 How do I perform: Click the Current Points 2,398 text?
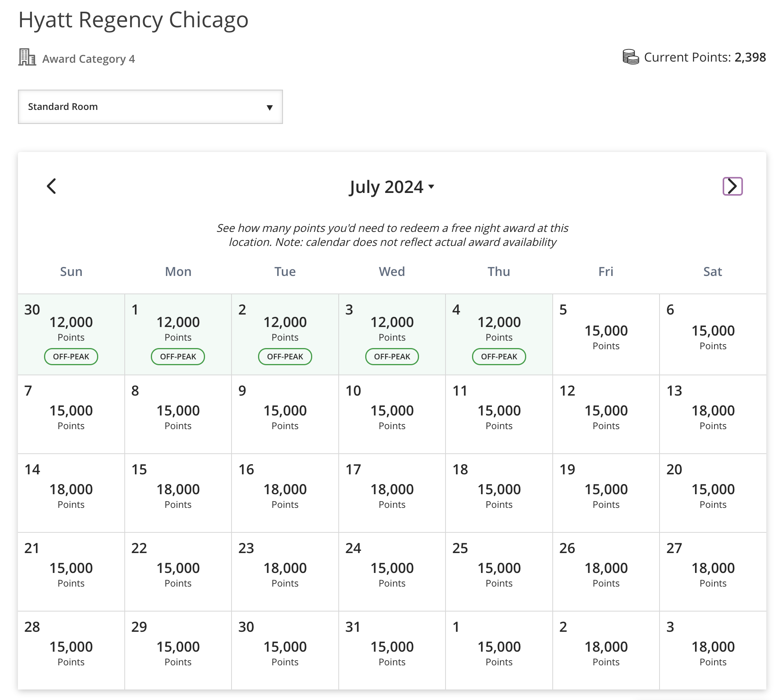(705, 57)
